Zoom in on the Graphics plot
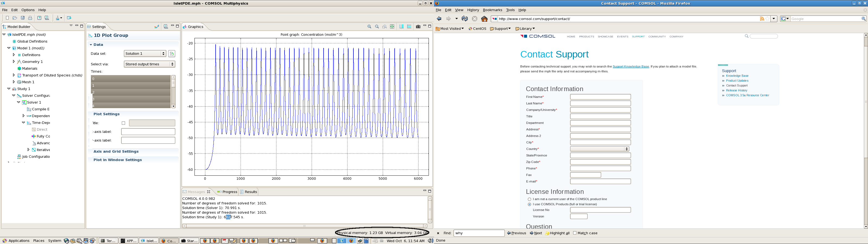 (x=369, y=26)
